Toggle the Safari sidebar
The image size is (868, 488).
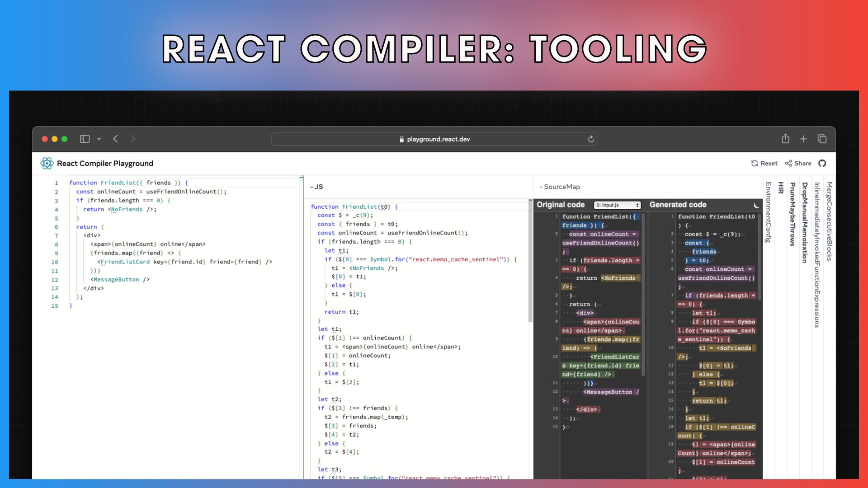pos(85,139)
